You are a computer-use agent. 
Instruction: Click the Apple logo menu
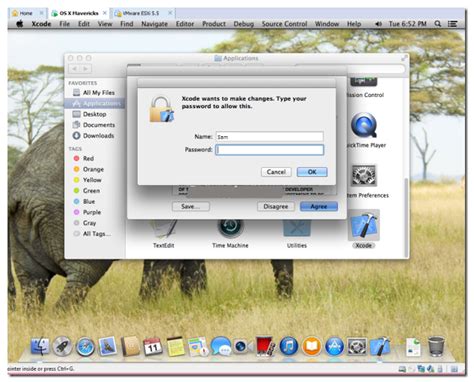click(20, 24)
